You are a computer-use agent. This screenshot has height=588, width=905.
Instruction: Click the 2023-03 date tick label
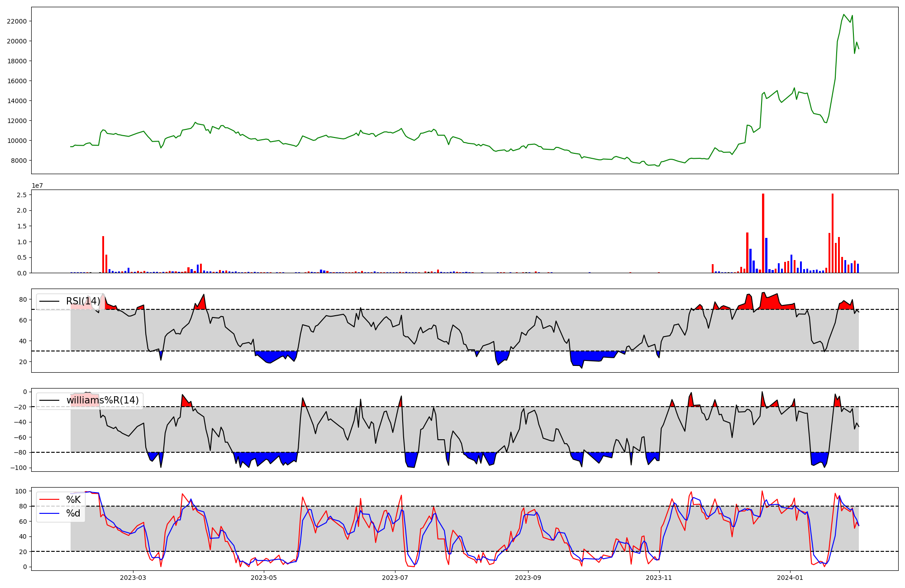pyautogui.click(x=133, y=578)
